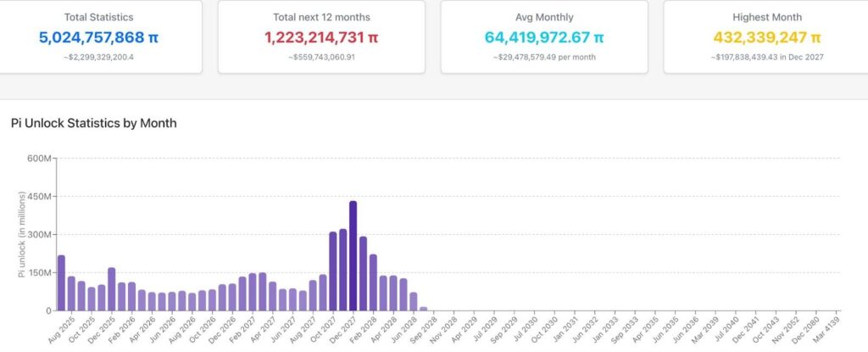Click the 64,419,972.67 π average value
Viewport: 868px width, 352px height.
pos(544,37)
